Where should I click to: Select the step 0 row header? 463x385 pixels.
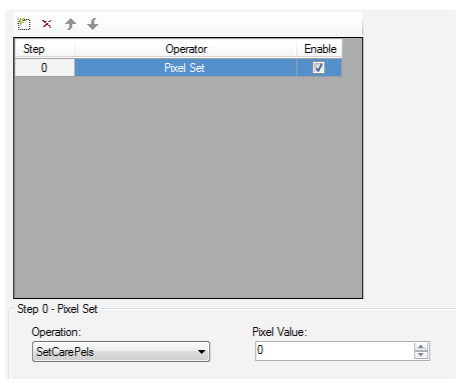44,68
